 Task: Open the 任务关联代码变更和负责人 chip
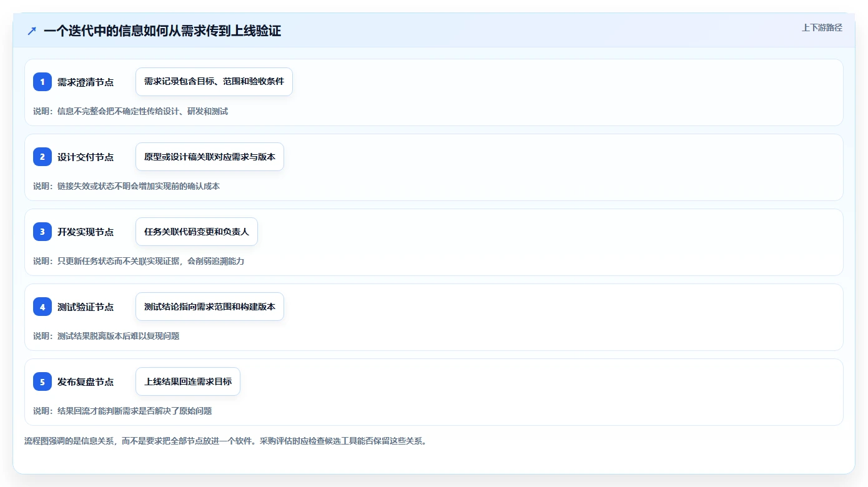click(197, 232)
